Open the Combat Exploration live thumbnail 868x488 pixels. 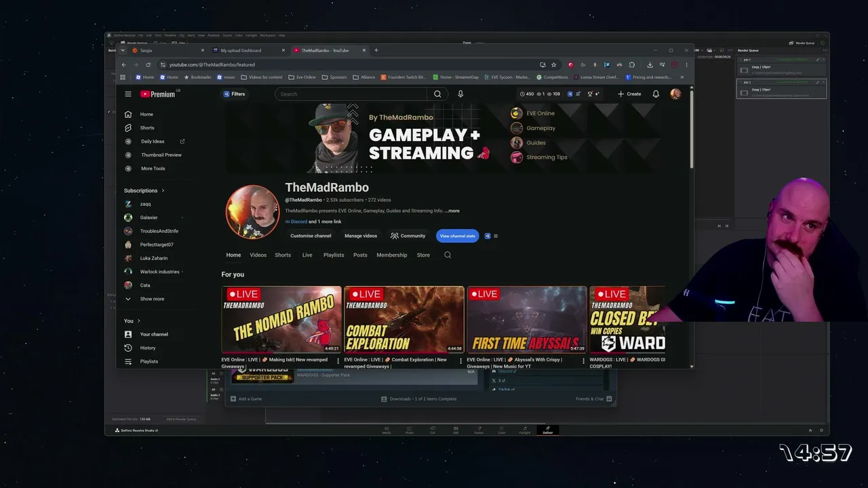pos(404,320)
